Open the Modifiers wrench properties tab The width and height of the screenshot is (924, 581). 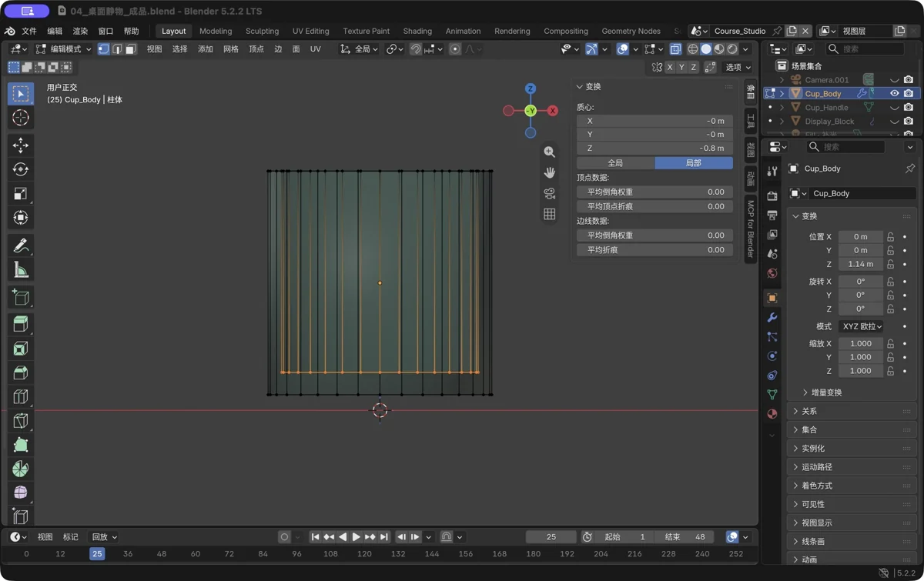pyautogui.click(x=772, y=318)
